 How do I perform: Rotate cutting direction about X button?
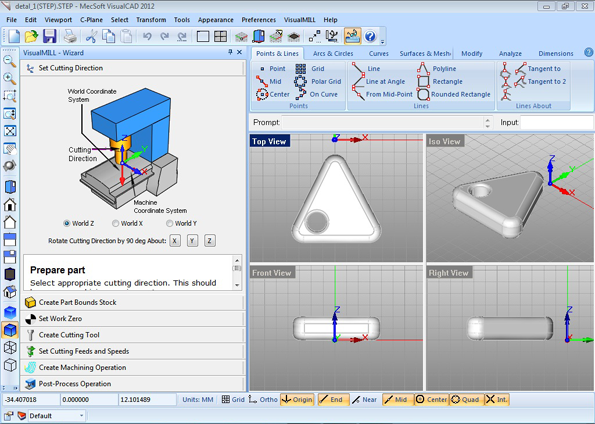pos(175,241)
